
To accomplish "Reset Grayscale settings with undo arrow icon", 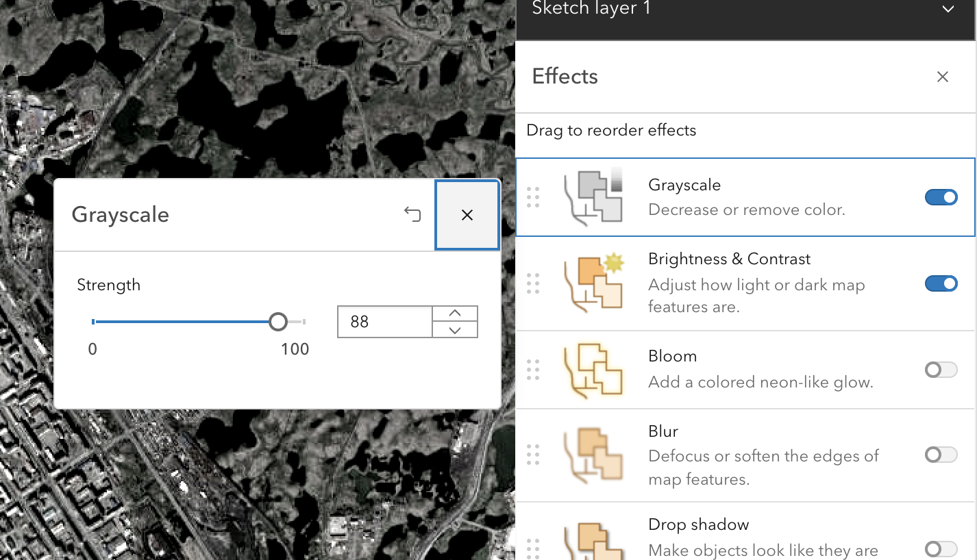I will tap(412, 215).
